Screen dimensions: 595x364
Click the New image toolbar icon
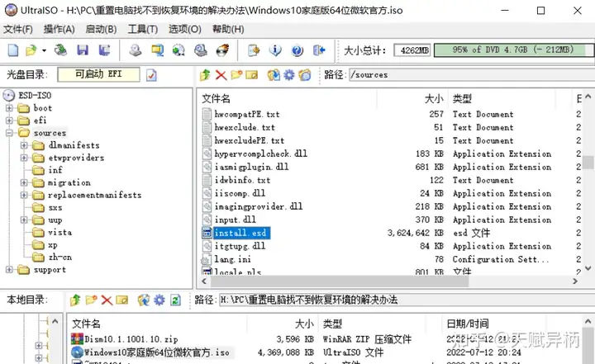(x=13, y=50)
